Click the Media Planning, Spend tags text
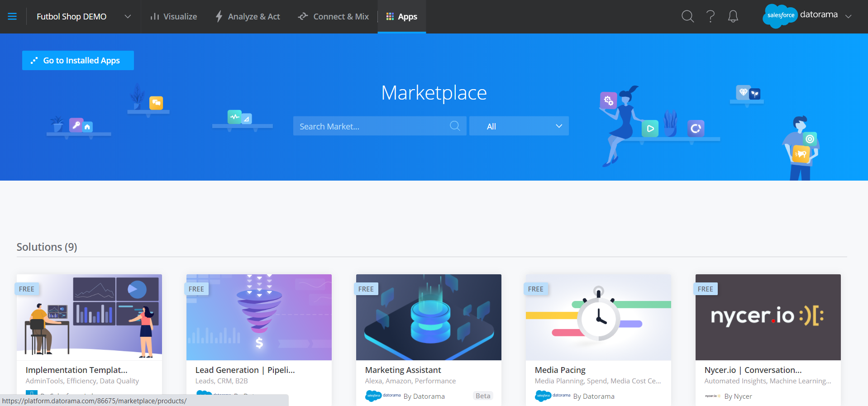The width and height of the screenshot is (868, 406). tap(598, 381)
